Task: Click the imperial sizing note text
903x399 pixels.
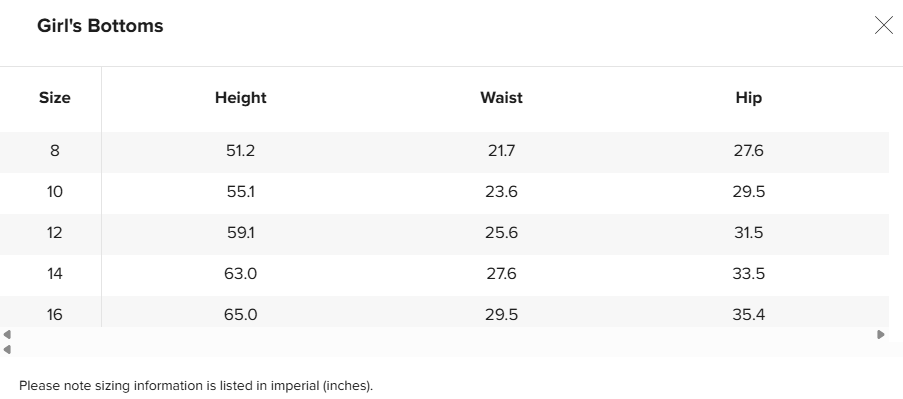Action: coord(196,386)
